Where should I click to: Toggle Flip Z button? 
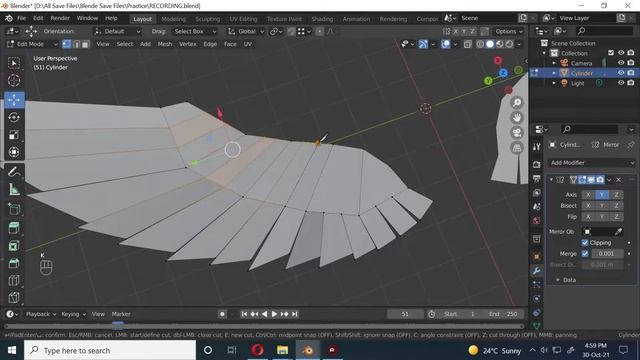616,217
